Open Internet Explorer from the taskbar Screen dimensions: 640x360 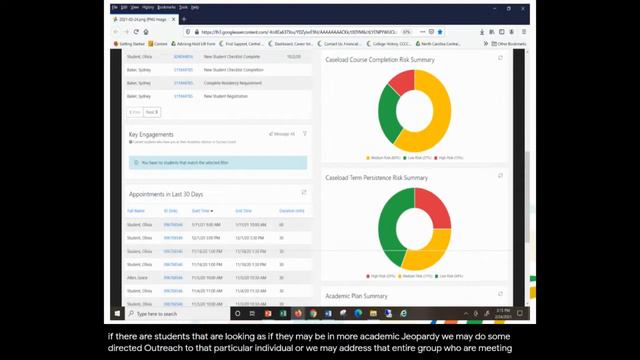pos(403,313)
